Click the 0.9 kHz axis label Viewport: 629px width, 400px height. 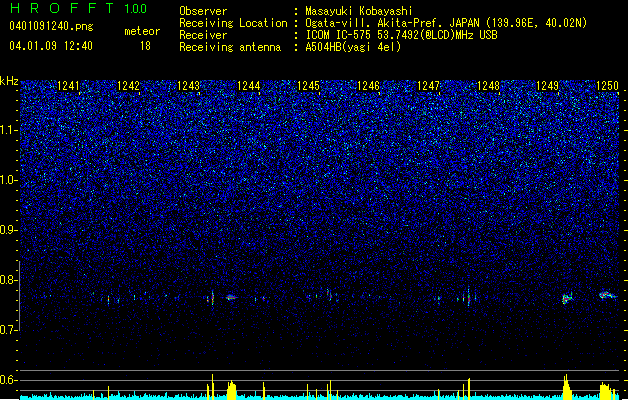coord(8,230)
